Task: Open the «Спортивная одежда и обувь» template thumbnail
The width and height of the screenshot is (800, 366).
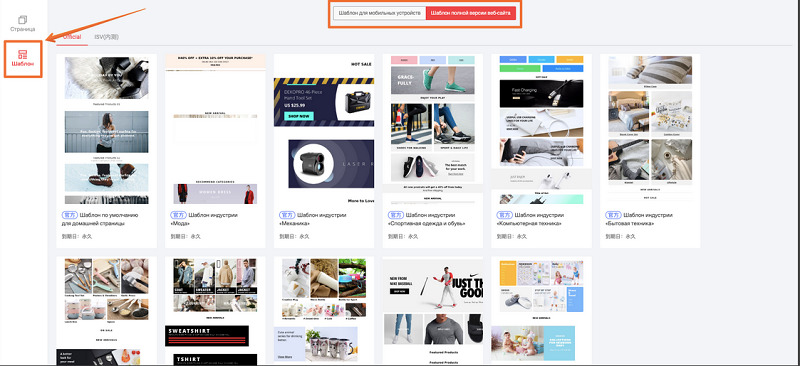Action: click(x=433, y=130)
